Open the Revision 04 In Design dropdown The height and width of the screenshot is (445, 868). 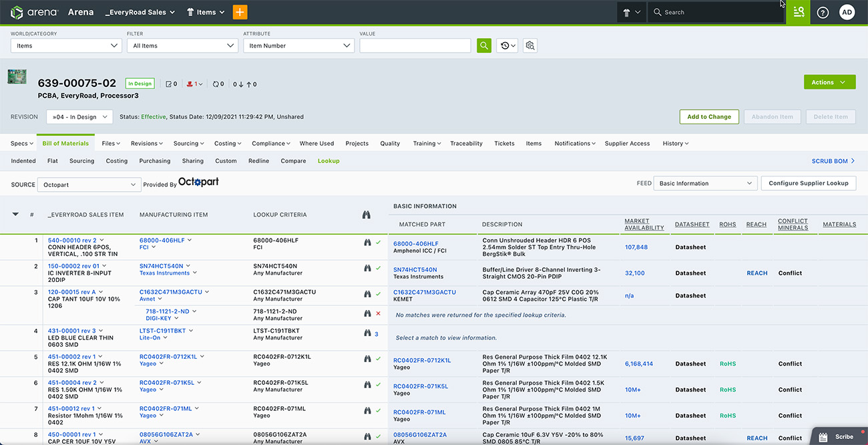pos(79,117)
